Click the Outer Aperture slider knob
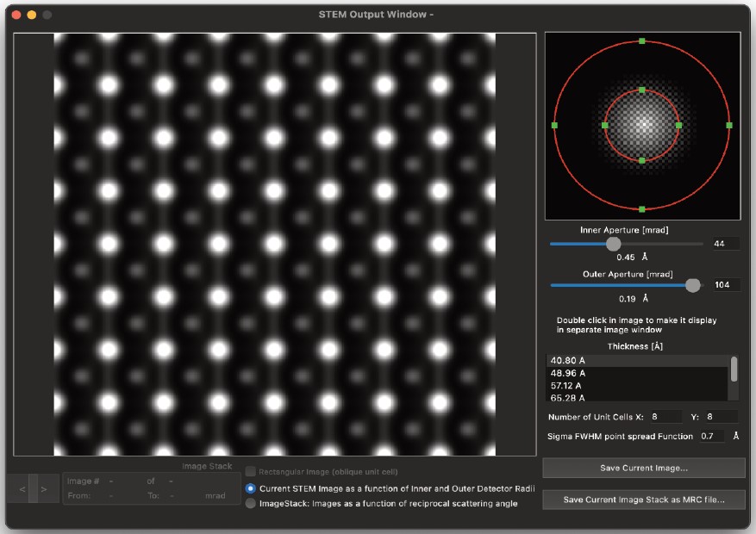The width and height of the screenshot is (756, 534). click(x=692, y=285)
